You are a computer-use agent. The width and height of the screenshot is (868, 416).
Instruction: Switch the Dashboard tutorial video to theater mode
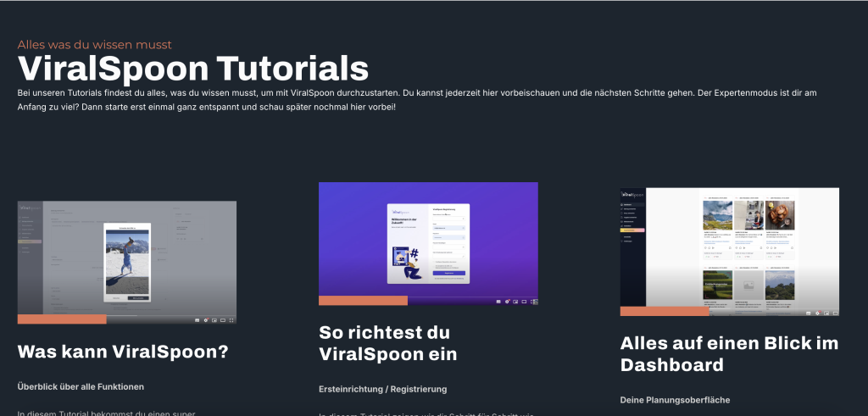pos(835,313)
